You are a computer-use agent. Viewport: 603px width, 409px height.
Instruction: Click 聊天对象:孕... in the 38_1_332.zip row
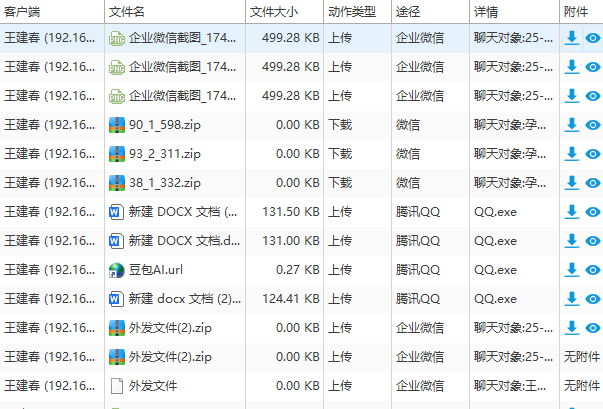pyautogui.click(x=510, y=183)
